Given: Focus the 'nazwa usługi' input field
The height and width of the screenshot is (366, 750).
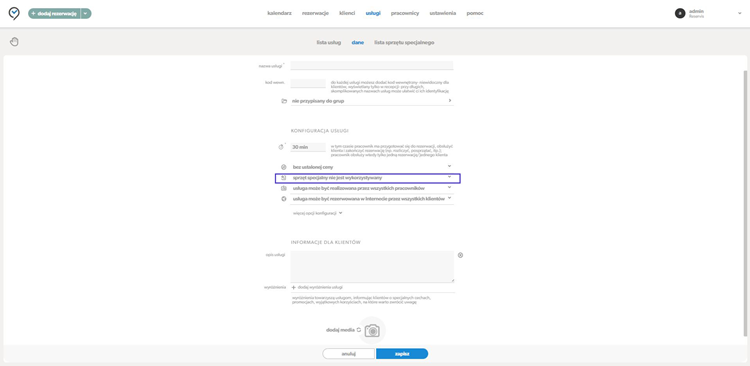Looking at the screenshot, I should pos(372,66).
